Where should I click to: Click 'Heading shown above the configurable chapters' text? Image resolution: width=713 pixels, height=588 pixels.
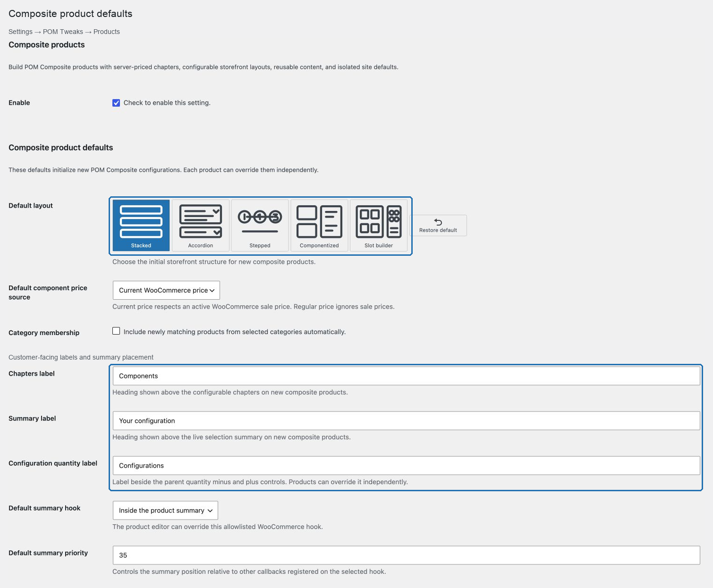click(x=230, y=392)
